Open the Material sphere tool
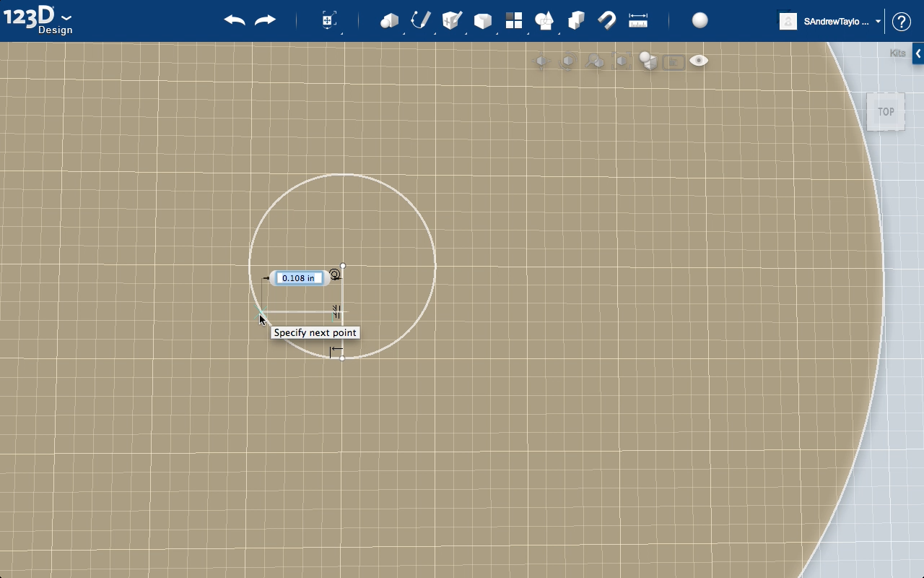Image resolution: width=924 pixels, height=578 pixels. coord(699,20)
